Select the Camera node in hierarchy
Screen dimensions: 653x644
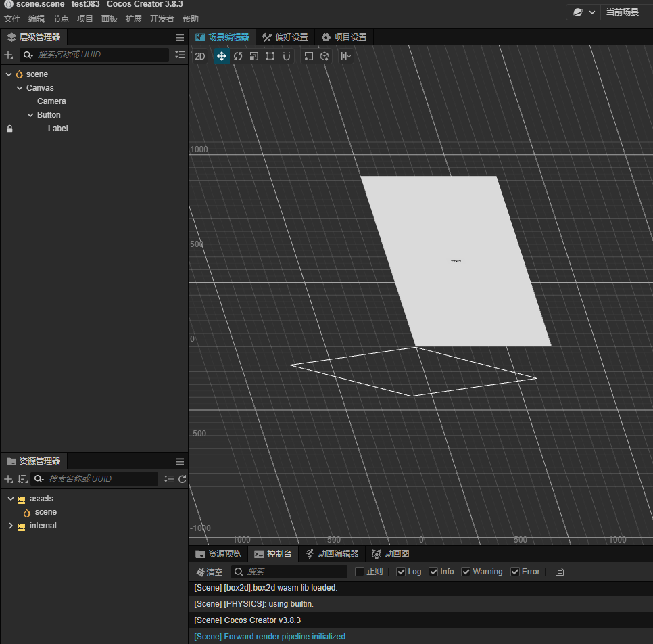pos(51,101)
